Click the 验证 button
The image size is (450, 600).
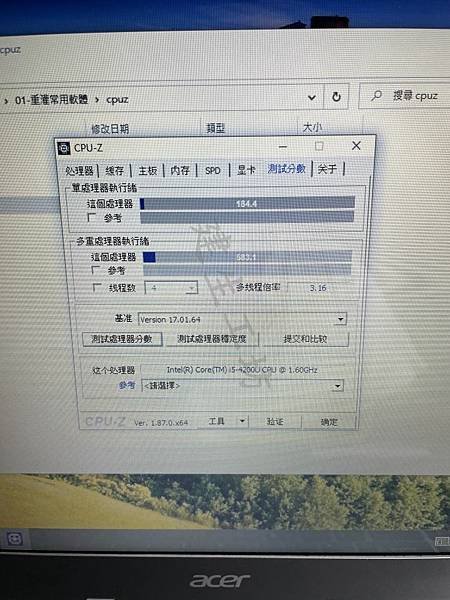(275, 422)
